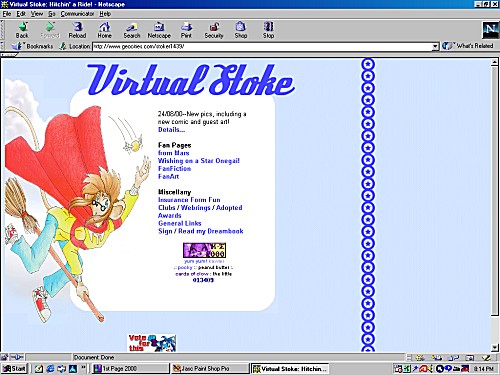Click the Netscape N logo icon
Screen dimensions: 500x375
490,30
